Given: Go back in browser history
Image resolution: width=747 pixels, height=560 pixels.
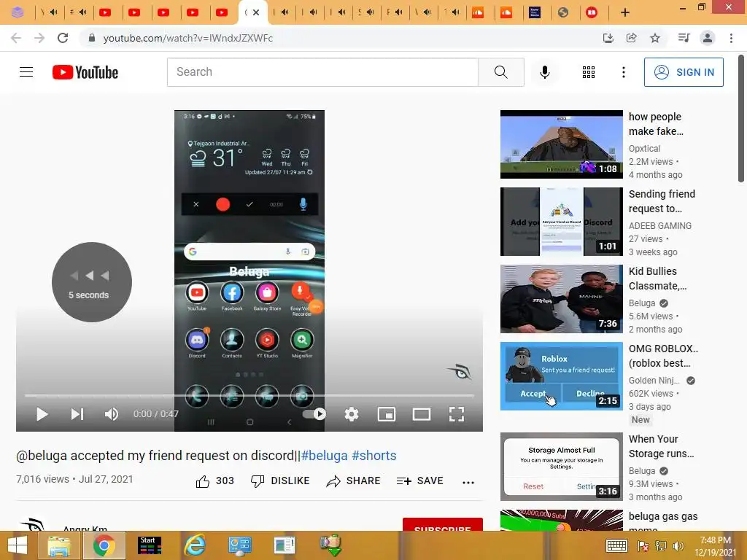Looking at the screenshot, I should (16, 38).
